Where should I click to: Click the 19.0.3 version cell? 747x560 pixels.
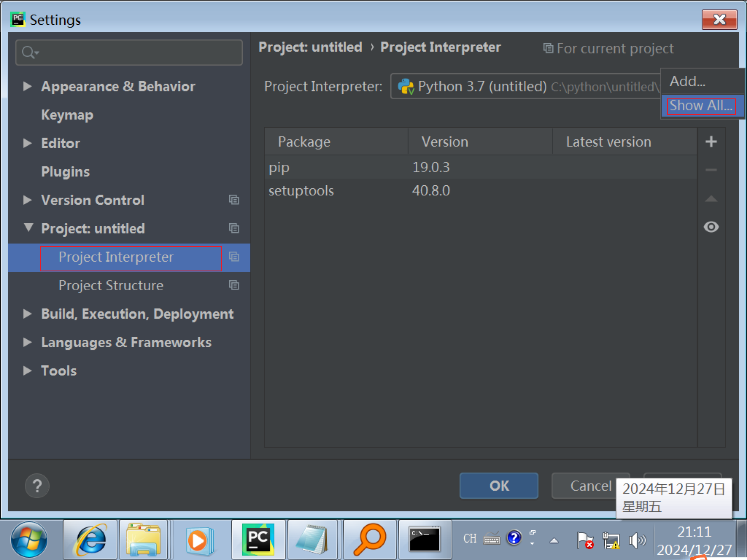click(431, 167)
